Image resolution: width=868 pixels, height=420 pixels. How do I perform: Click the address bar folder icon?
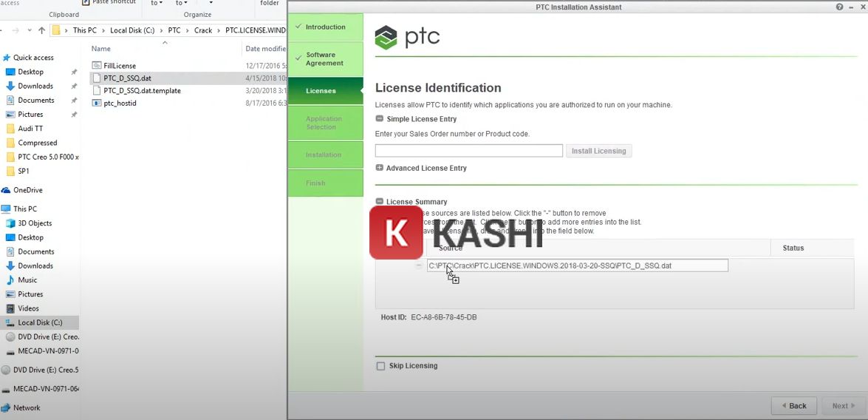[56, 30]
